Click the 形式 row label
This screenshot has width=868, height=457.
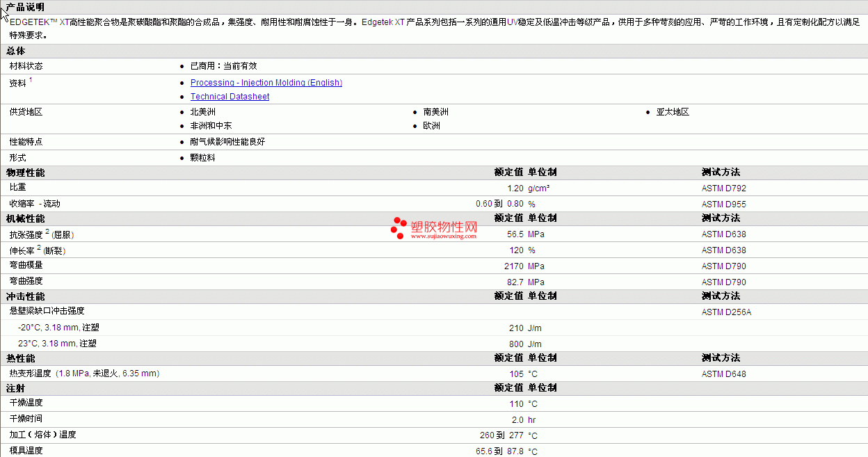[x=17, y=158]
